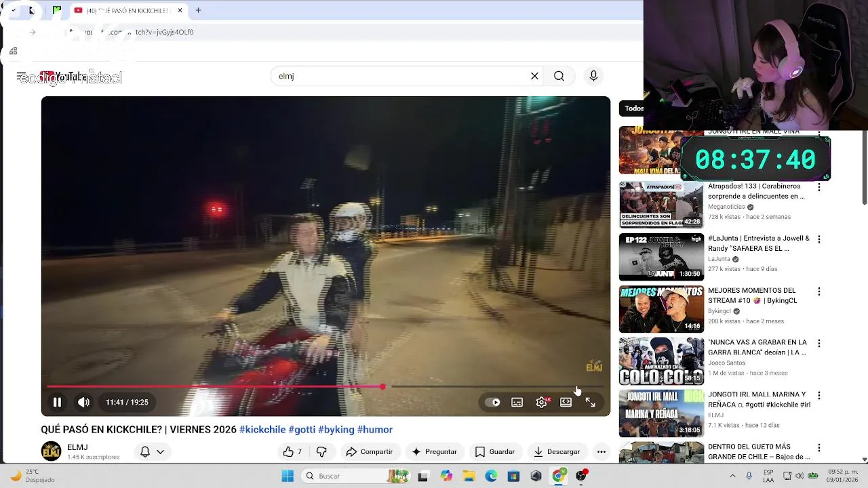Dislike the video with thumbs down
The width and height of the screenshot is (868, 488).
click(x=321, y=451)
